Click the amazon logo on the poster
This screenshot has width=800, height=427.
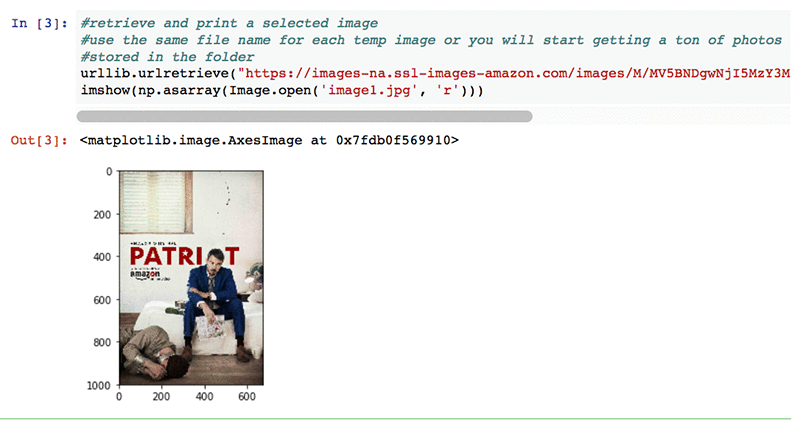click(145, 274)
